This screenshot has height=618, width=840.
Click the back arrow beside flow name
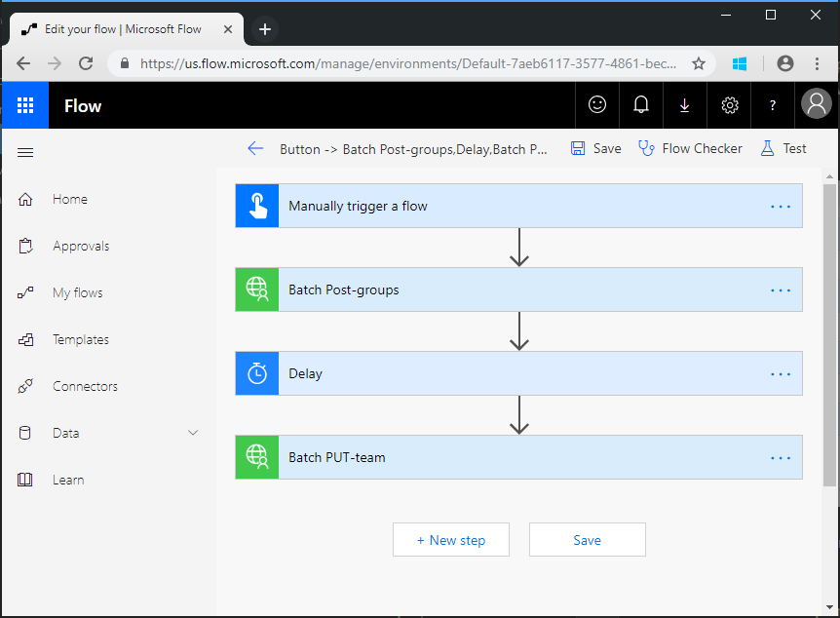[x=255, y=148]
